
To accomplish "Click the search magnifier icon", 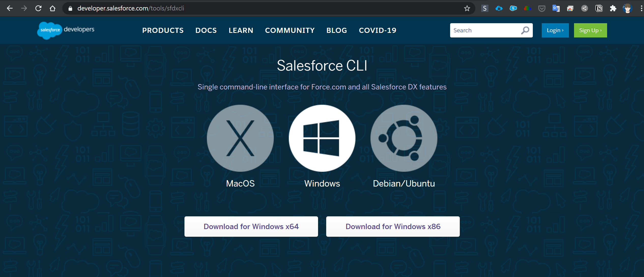I will click(525, 30).
